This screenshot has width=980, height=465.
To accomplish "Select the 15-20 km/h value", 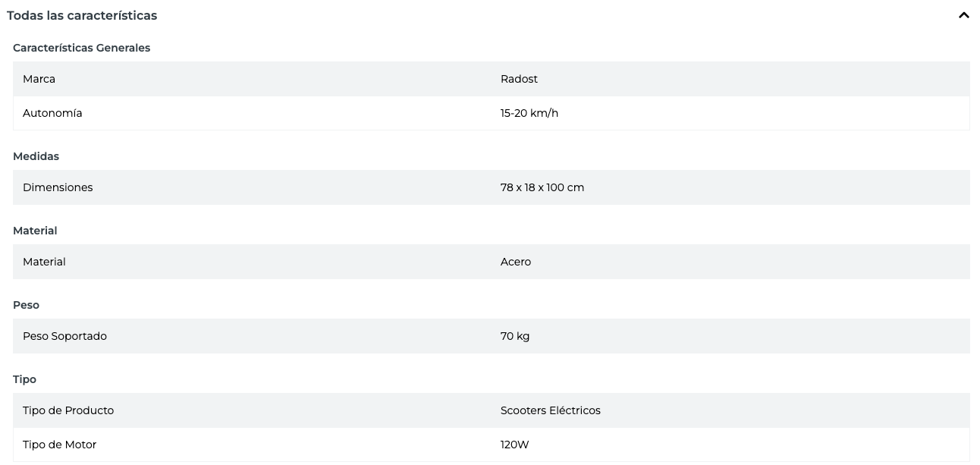I will coord(529,113).
